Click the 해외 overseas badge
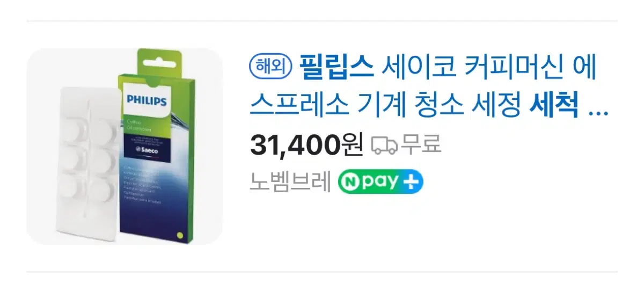This screenshot has height=284, width=644. [x=270, y=68]
